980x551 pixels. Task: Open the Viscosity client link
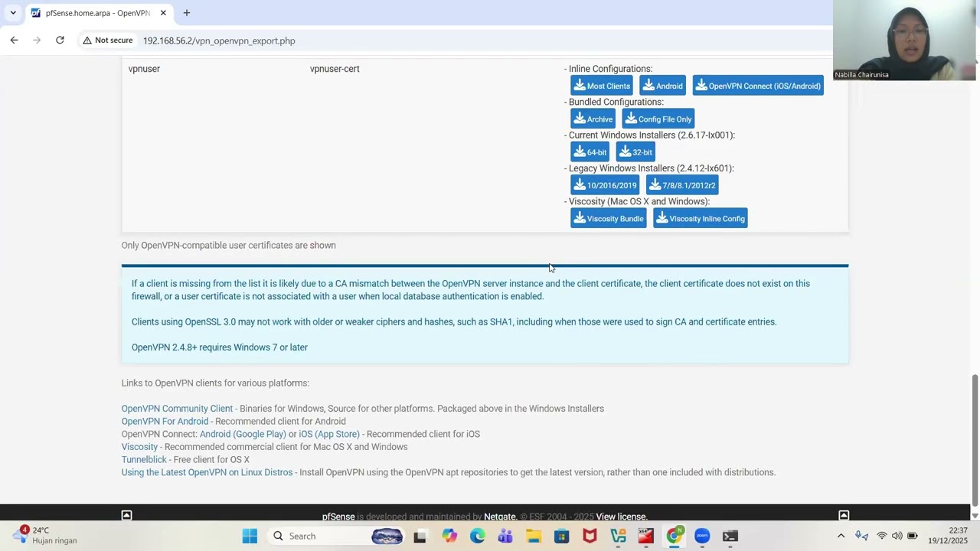click(139, 447)
